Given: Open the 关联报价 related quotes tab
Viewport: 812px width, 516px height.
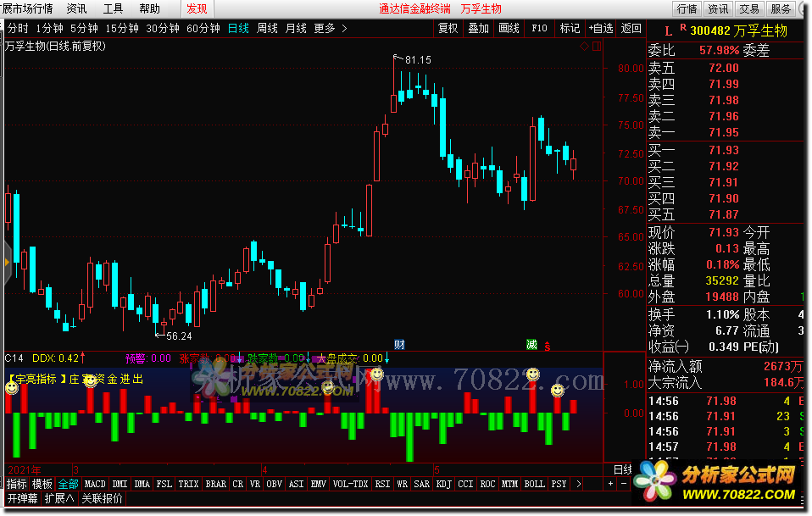Looking at the screenshot, I should (x=102, y=499).
